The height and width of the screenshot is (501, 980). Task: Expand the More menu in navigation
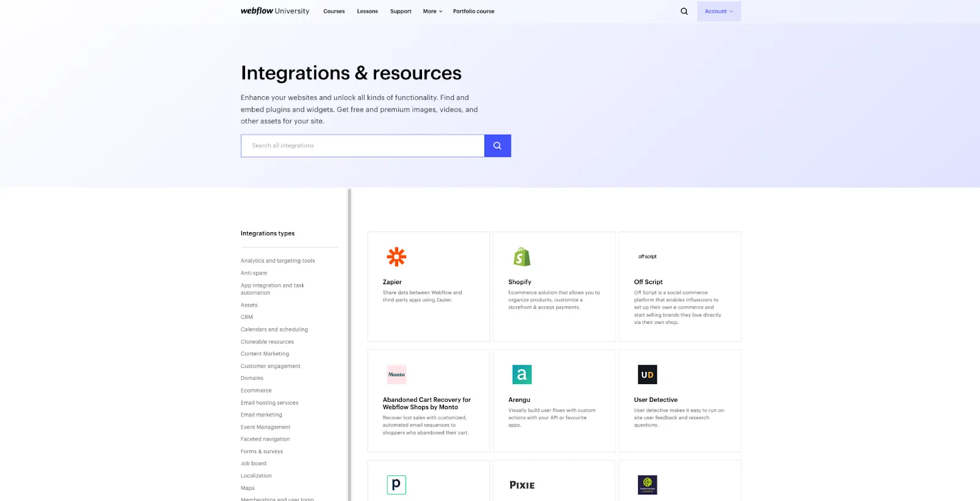(x=432, y=11)
